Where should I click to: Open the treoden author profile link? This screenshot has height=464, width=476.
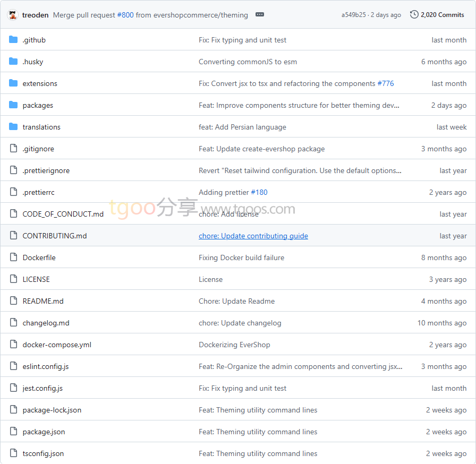pyautogui.click(x=36, y=15)
